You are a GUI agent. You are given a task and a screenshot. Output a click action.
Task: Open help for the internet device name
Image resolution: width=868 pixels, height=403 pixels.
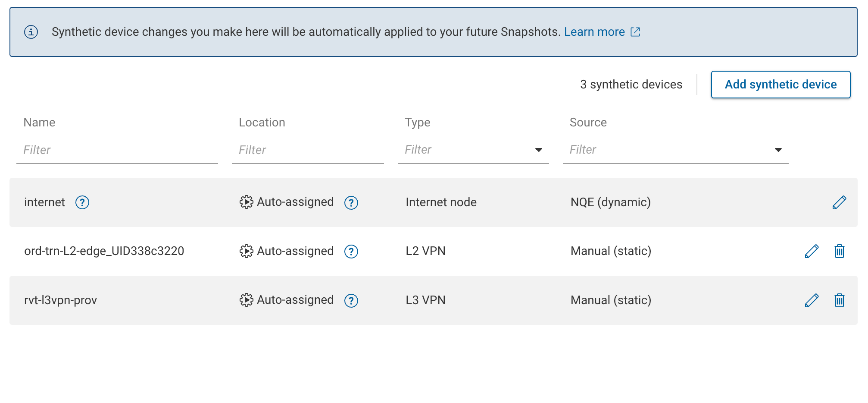click(83, 203)
